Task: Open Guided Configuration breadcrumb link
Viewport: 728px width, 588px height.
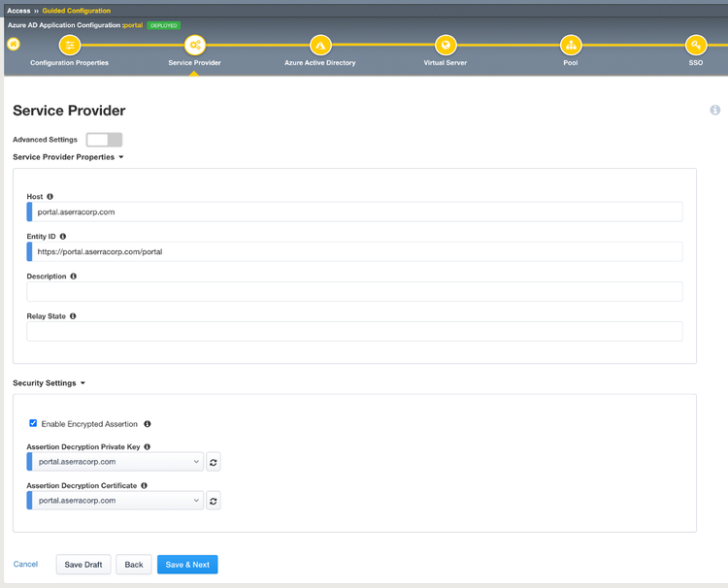Action: (x=77, y=11)
